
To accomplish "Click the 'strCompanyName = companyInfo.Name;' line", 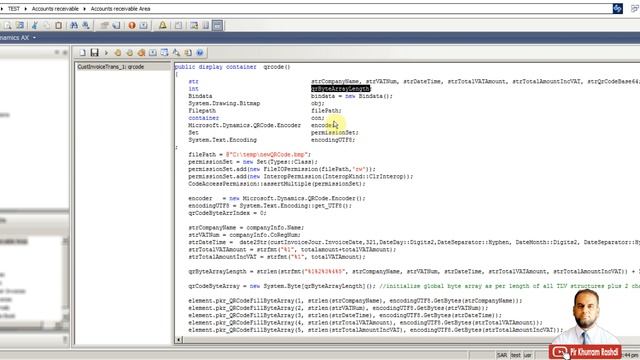I will coord(246,227).
